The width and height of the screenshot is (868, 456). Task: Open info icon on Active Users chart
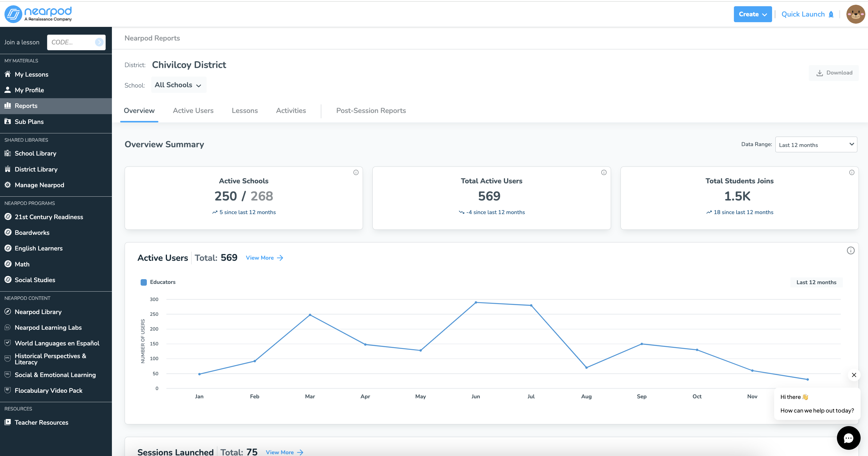[851, 250]
